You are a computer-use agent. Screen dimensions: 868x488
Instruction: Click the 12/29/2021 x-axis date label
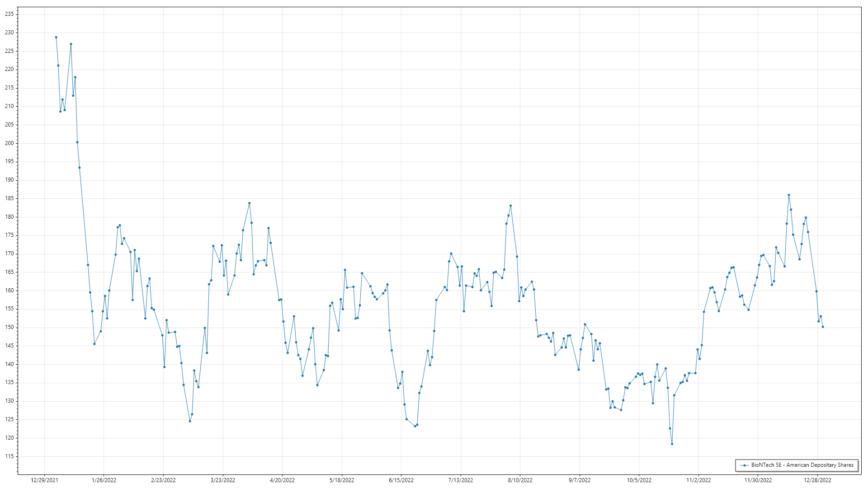coord(44,480)
